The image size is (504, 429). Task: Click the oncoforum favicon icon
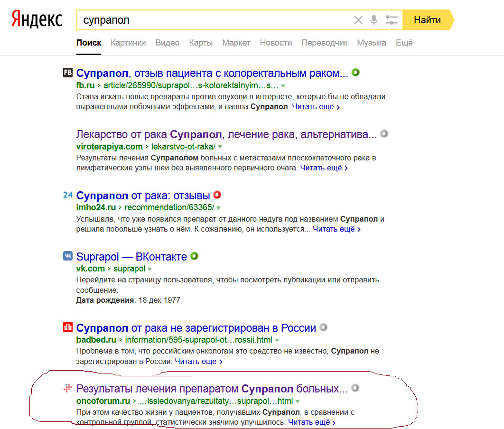67,388
